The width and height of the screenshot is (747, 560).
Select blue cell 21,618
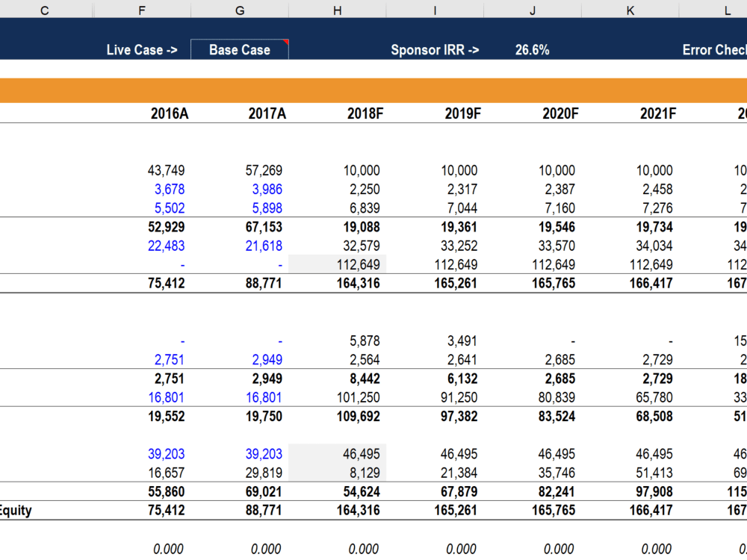tap(264, 246)
